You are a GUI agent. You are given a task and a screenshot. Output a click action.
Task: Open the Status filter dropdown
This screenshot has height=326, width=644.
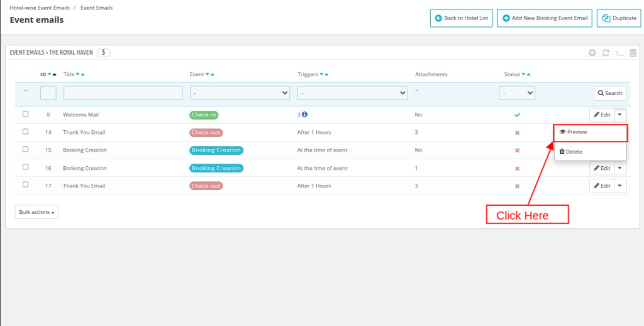click(517, 93)
